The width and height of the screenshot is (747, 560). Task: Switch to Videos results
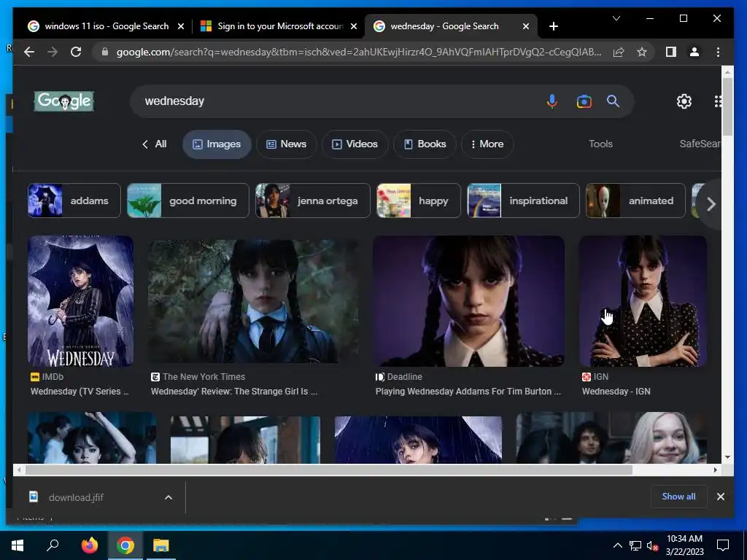coord(355,144)
